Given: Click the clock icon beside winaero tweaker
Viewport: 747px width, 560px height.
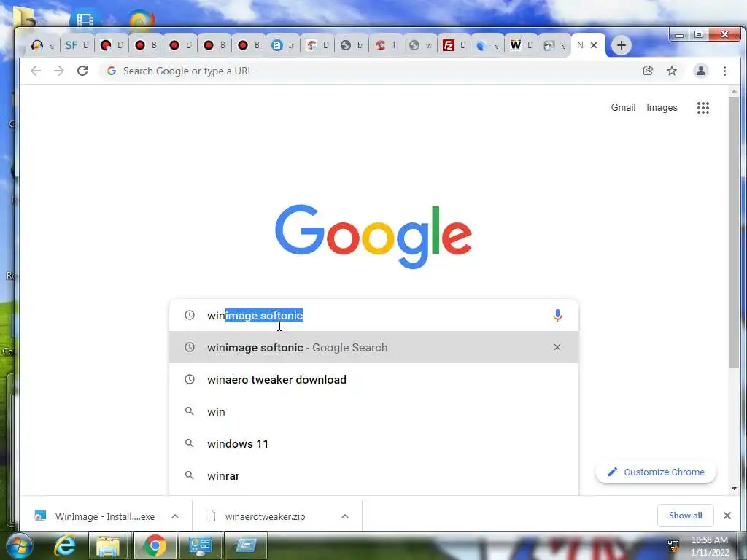Looking at the screenshot, I should [x=190, y=379].
